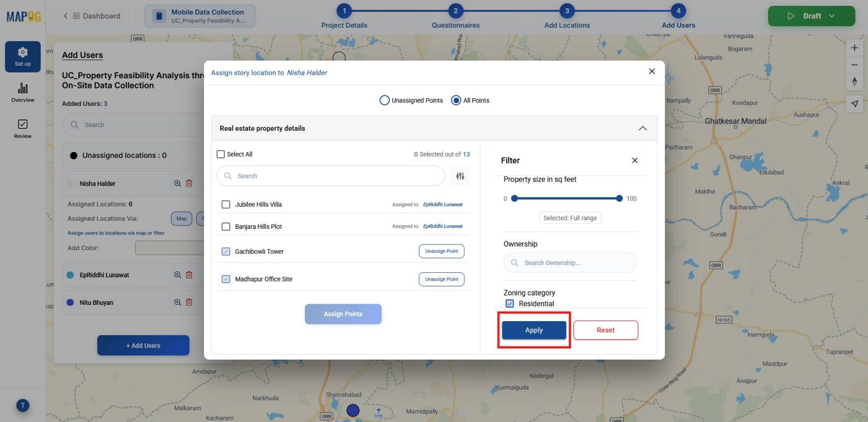
Task: Click 'Assign users to locations via map or filter'
Action: point(116,233)
